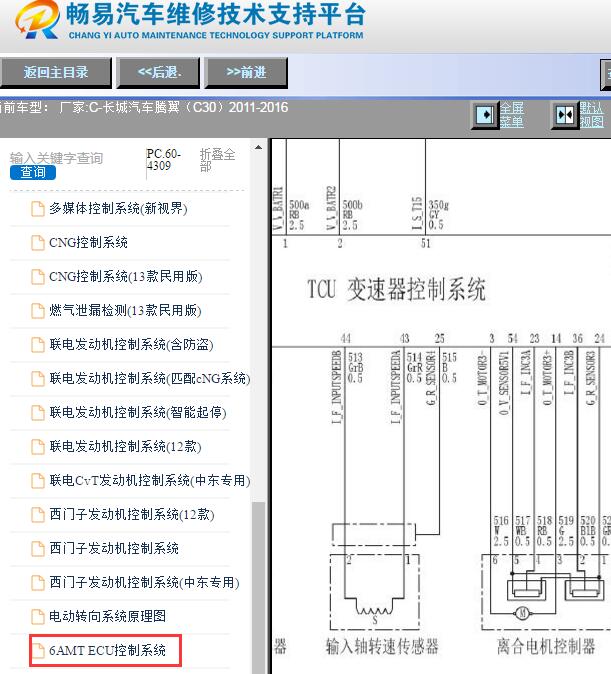Click the default view icon
Image resolution: width=611 pixels, height=674 pixels.
565,115
